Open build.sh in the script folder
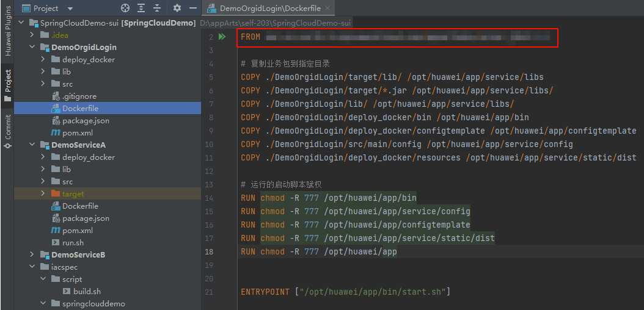The height and width of the screenshot is (310, 644). coord(87,291)
